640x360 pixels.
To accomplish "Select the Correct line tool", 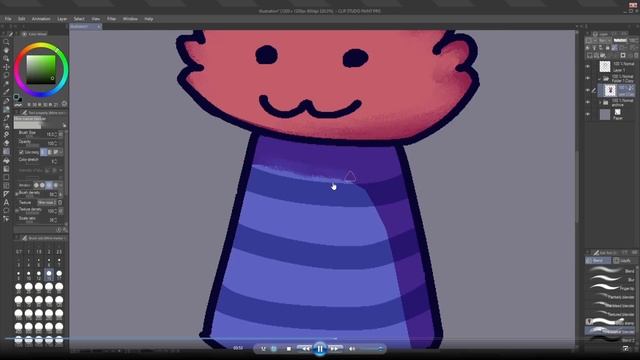I will tap(6, 219).
